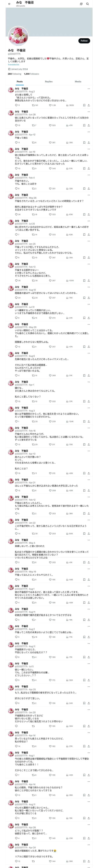Switch to the Replies tab
98x868 pixels.
[49, 82]
